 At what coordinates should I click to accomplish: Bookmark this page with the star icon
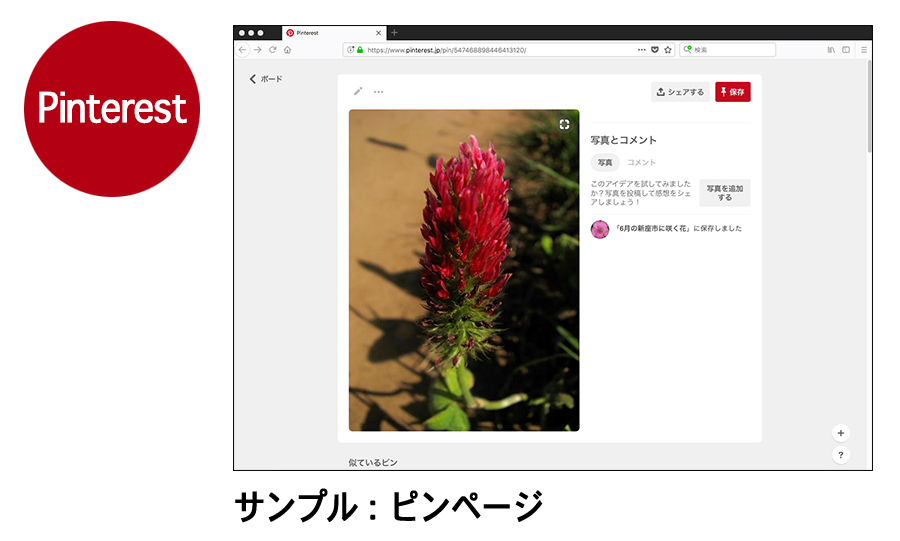(667, 49)
